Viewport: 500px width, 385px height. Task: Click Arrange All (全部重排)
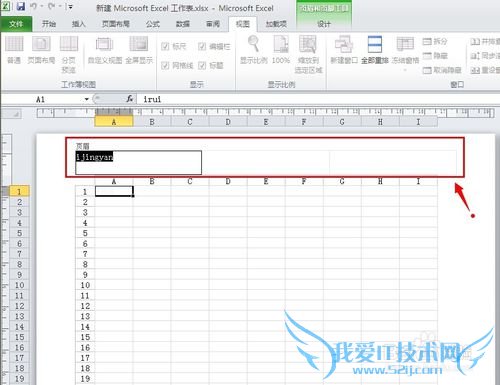coord(375,50)
